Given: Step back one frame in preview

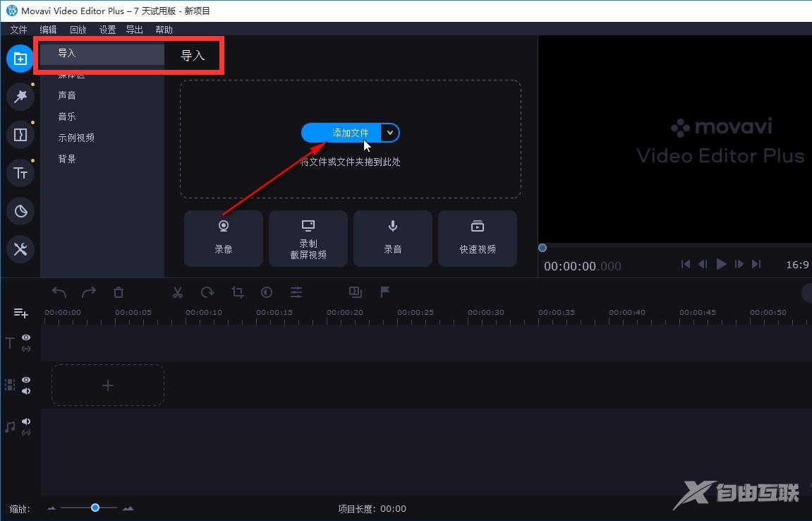Looking at the screenshot, I should pyautogui.click(x=703, y=265).
